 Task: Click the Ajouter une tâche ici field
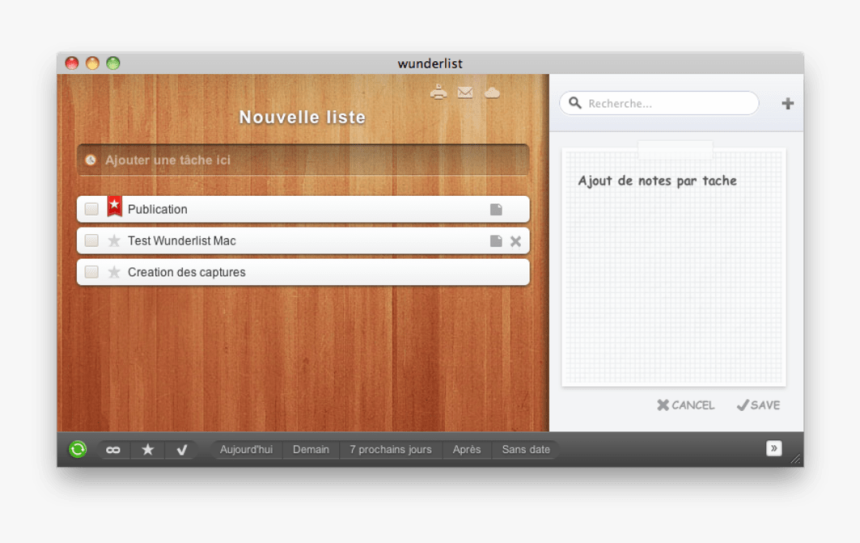303,160
